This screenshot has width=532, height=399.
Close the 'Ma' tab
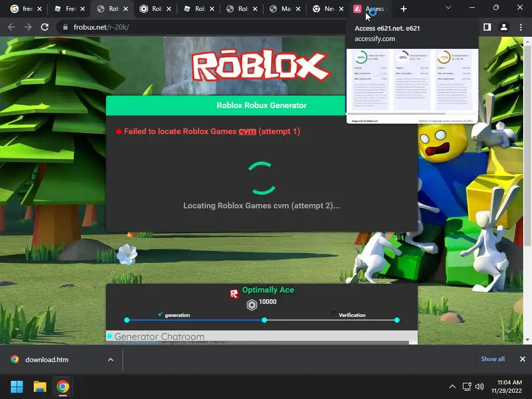(x=298, y=9)
